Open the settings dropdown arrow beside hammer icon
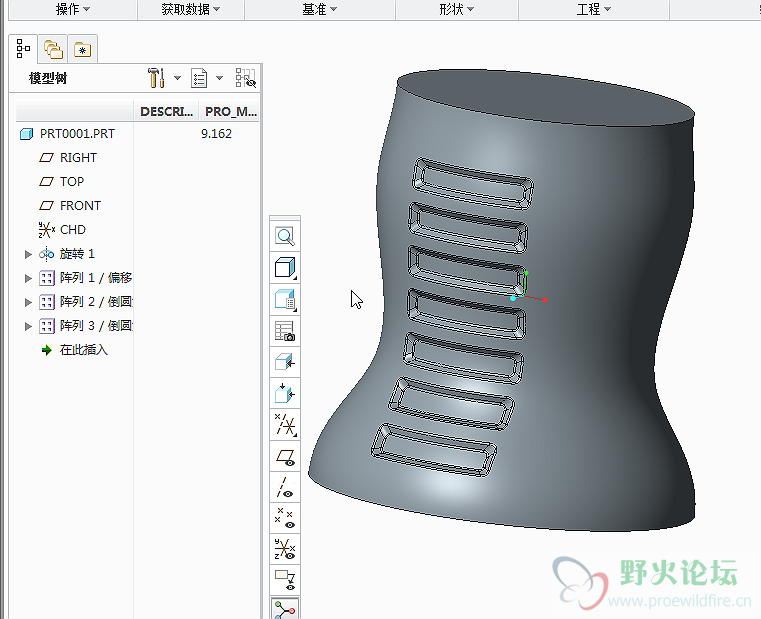The width and height of the screenshot is (761, 619). (x=177, y=78)
